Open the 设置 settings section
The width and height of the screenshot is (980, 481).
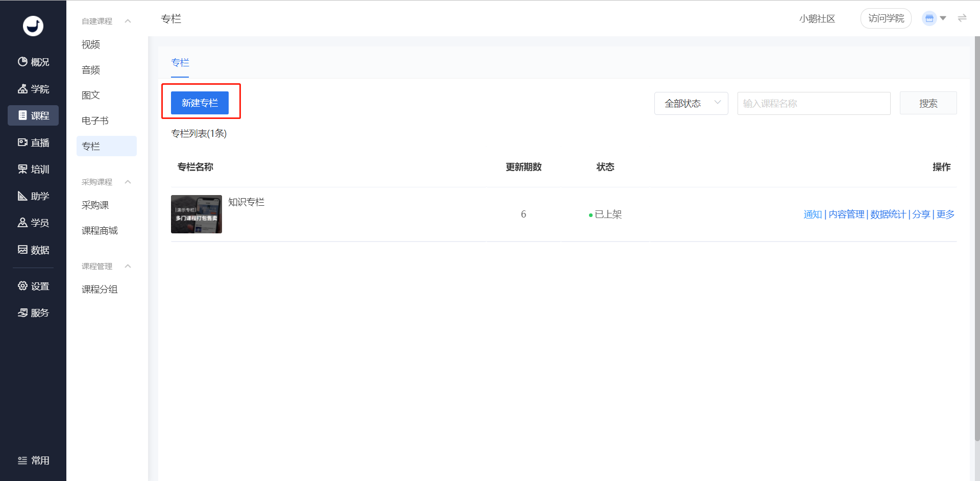pyautogui.click(x=33, y=286)
